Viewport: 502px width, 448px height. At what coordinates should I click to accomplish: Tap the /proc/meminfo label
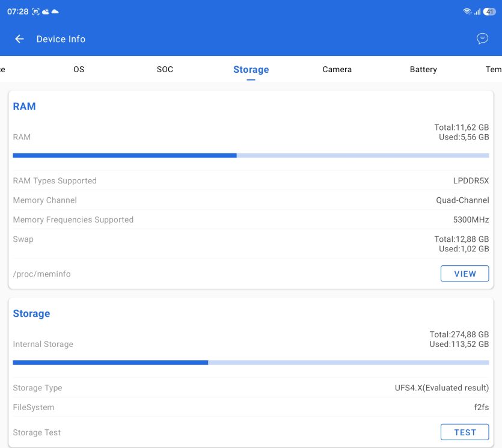(x=41, y=274)
